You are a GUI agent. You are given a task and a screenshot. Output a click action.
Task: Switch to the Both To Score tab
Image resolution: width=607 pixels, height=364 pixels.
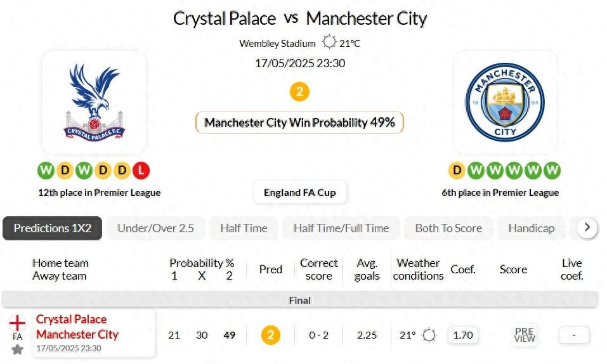[448, 228]
